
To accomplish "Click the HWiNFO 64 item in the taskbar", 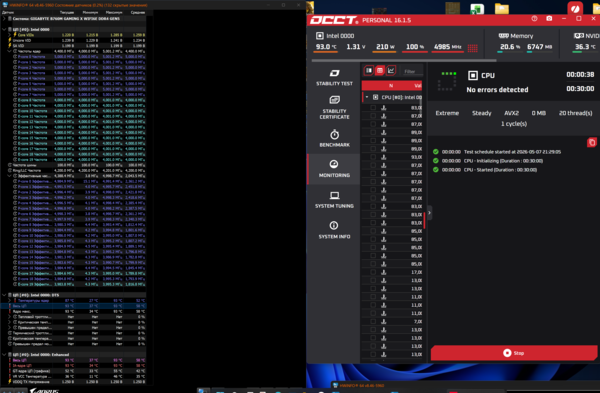I will [359, 385].
